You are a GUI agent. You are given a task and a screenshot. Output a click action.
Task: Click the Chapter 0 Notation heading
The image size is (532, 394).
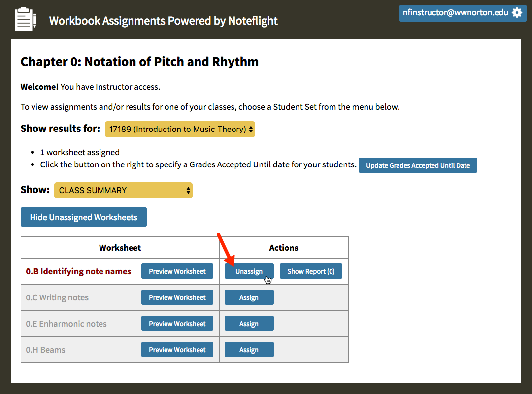139,62
